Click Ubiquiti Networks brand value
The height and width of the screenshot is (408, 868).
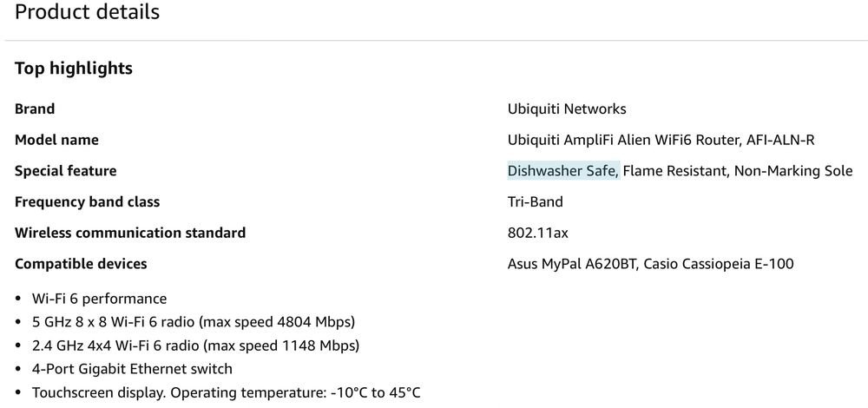(567, 109)
